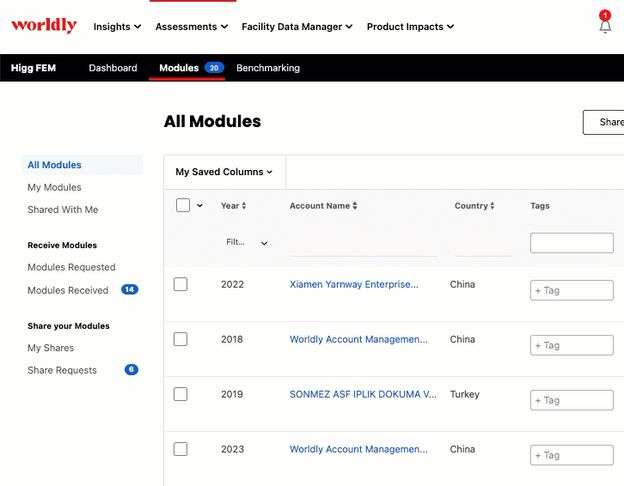This screenshot has height=486, width=624.
Task: Sort by Account Name column arrows
Action: [x=355, y=206]
